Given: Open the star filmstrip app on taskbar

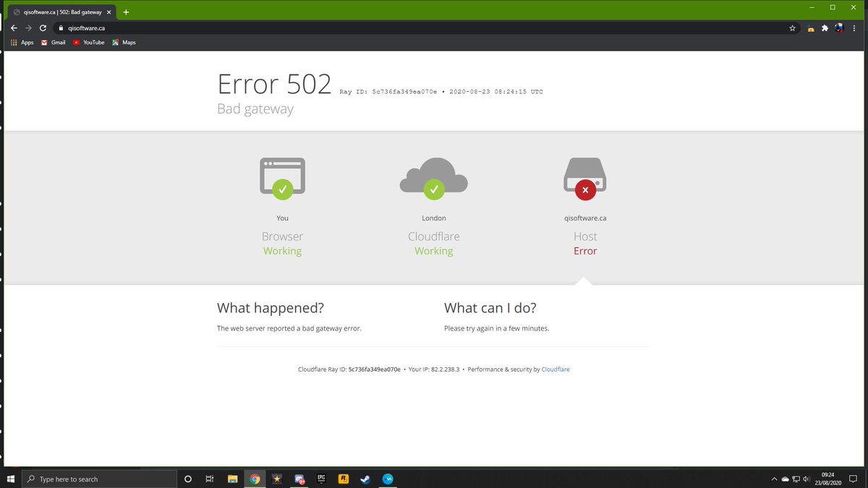Looking at the screenshot, I should coord(277,479).
